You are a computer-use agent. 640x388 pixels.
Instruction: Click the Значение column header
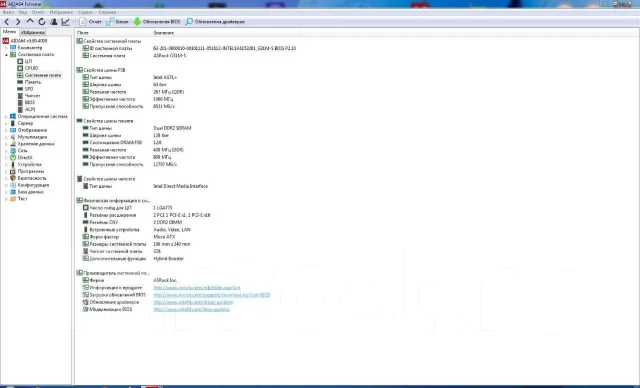pos(225,33)
